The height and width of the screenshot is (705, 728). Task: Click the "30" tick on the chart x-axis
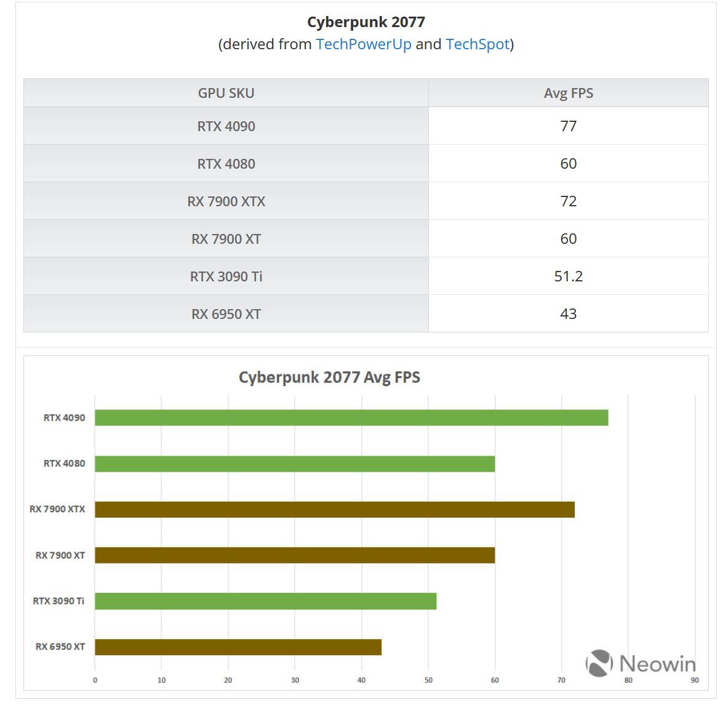(x=295, y=680)
